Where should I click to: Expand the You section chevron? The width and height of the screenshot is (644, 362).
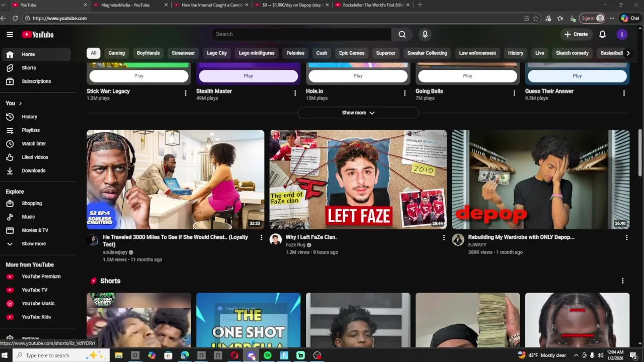[20, 103]
